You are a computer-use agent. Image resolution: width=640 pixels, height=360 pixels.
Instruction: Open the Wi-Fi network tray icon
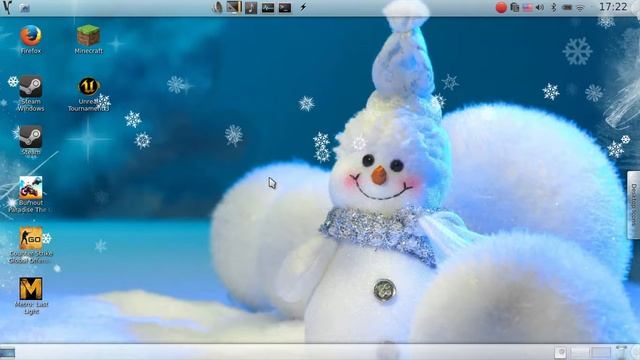(580, 8)
